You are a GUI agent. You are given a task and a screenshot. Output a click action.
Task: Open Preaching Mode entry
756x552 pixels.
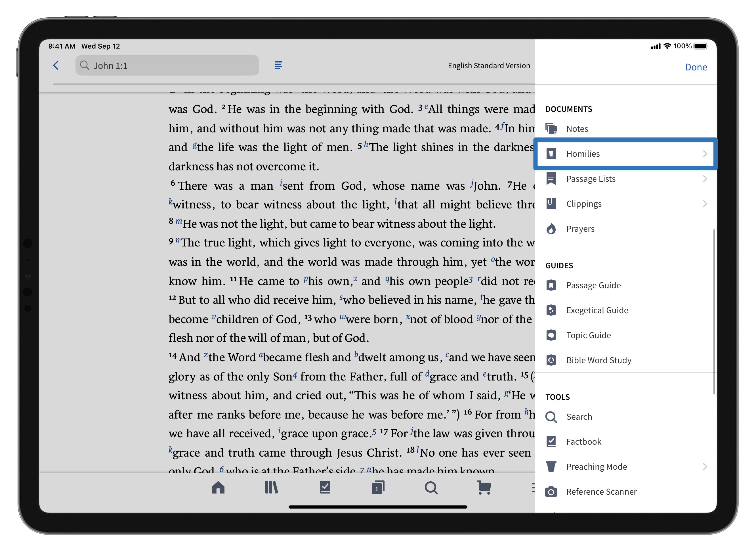point(626,467)
